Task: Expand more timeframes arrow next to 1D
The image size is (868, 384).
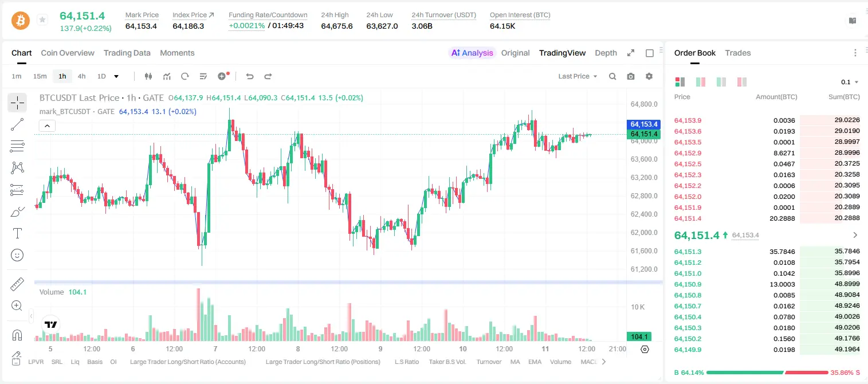Action: point(116,76)
